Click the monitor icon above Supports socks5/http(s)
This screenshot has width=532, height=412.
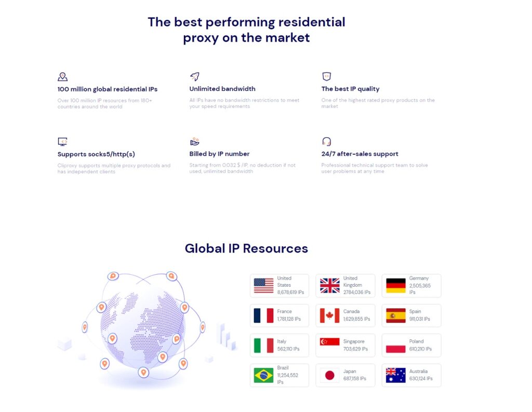click(62, 141)
